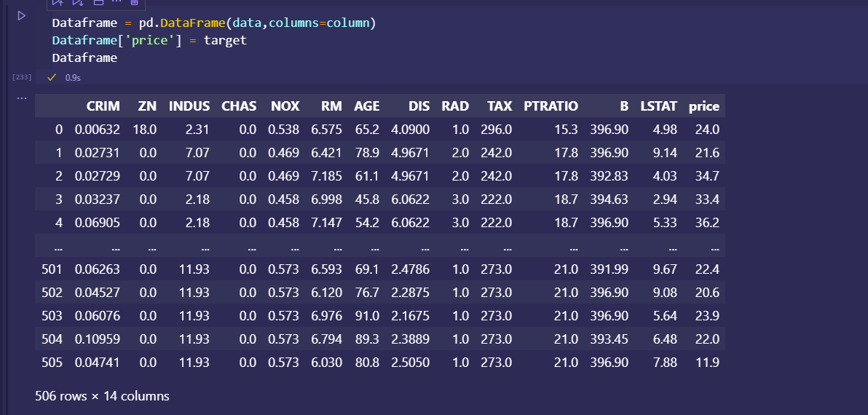Screen dimensions: 868x415
Task: Click the TAX value 296.0
Action: tap(497, 130)
